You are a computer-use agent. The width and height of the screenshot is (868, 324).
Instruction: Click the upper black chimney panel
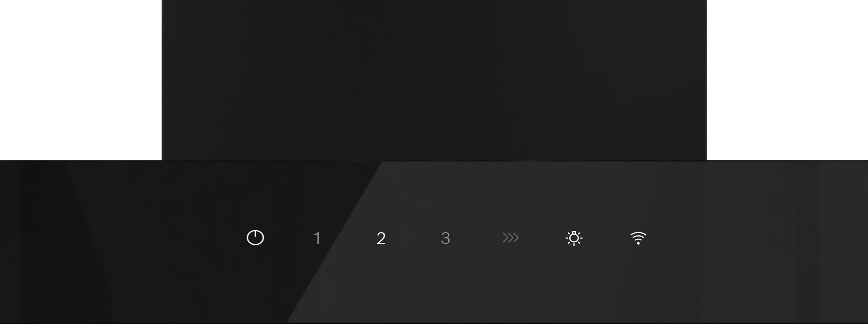click(434, 80)
